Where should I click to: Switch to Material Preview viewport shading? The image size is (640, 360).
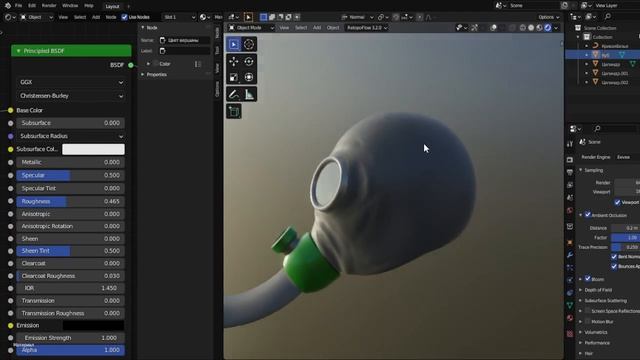[540, 28]
